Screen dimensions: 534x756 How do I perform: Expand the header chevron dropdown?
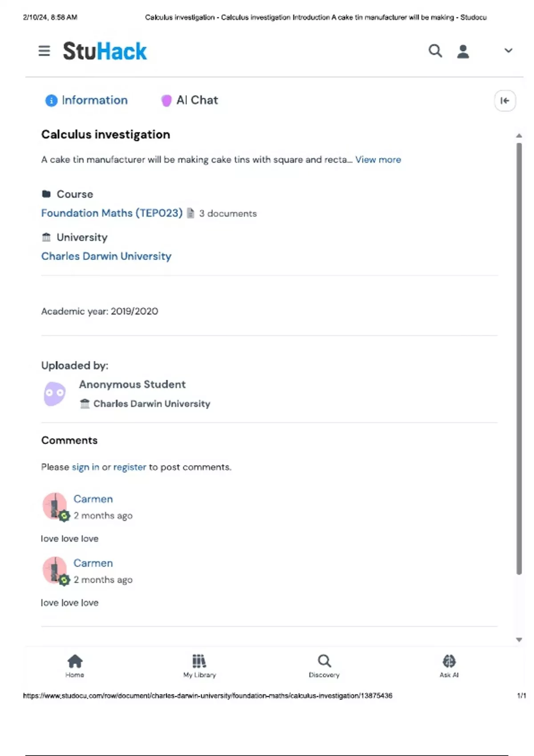point(508,51)
